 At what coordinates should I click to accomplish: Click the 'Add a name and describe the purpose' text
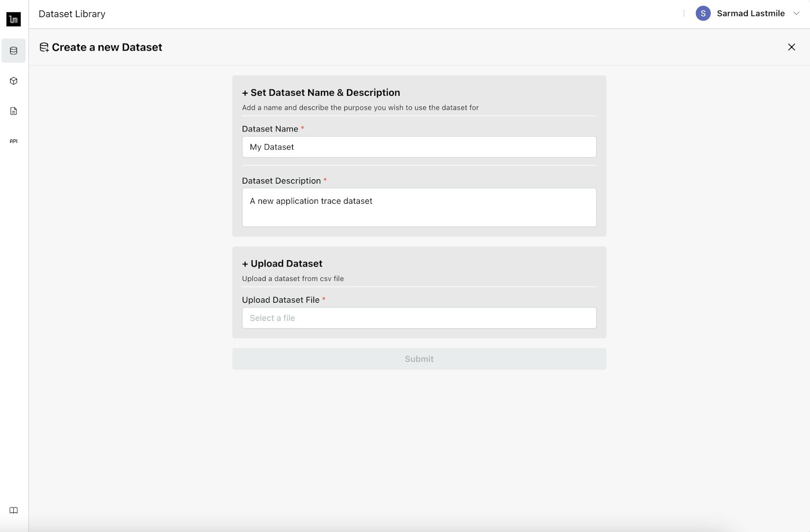[360, 107]
